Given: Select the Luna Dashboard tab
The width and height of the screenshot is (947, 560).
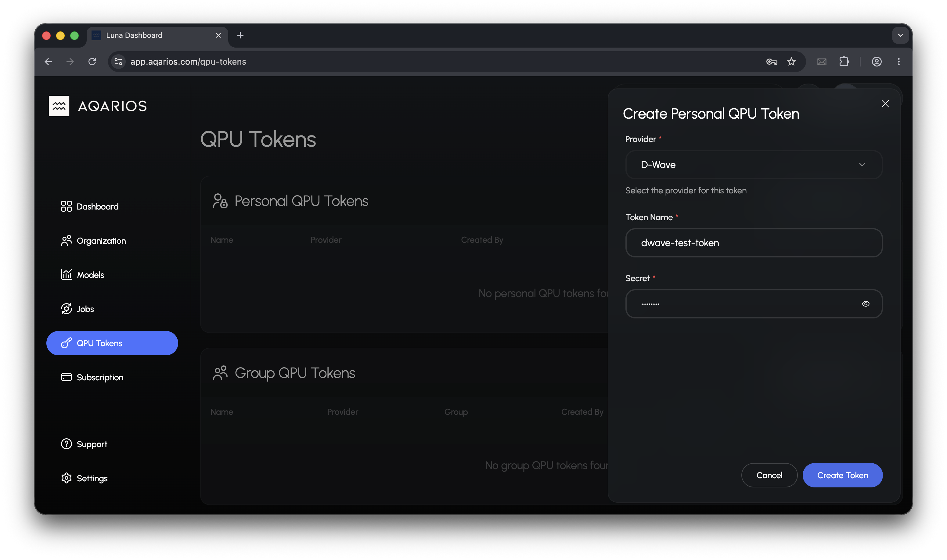Looking at the screenshot, I should coord(158,35).
